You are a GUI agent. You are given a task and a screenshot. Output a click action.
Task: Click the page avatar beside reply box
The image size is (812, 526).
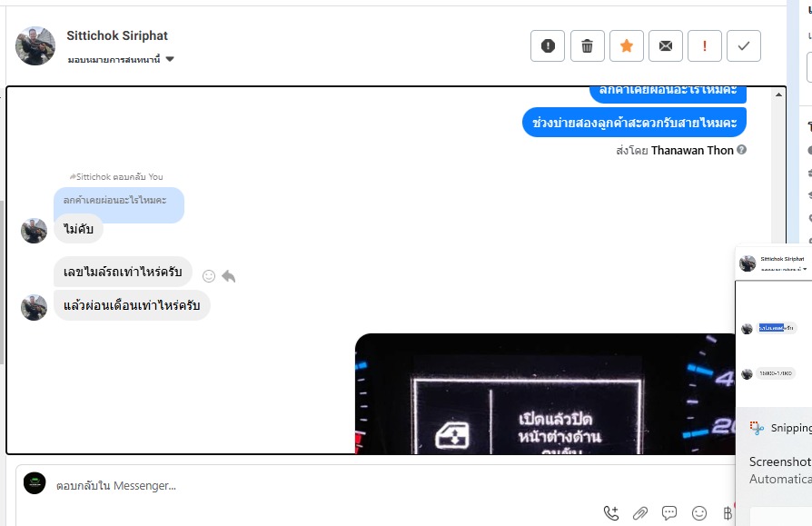pyautogui.click(x=35, y=483)
